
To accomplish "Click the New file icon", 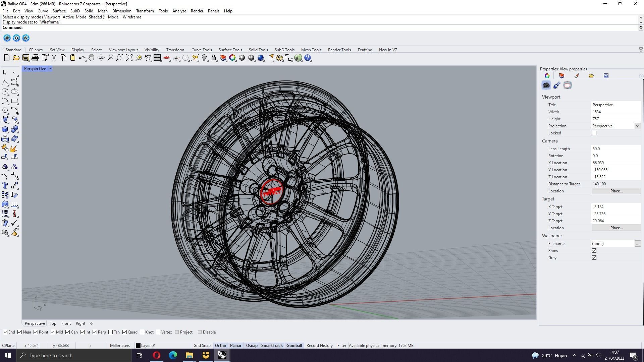I will click(7, 58).
